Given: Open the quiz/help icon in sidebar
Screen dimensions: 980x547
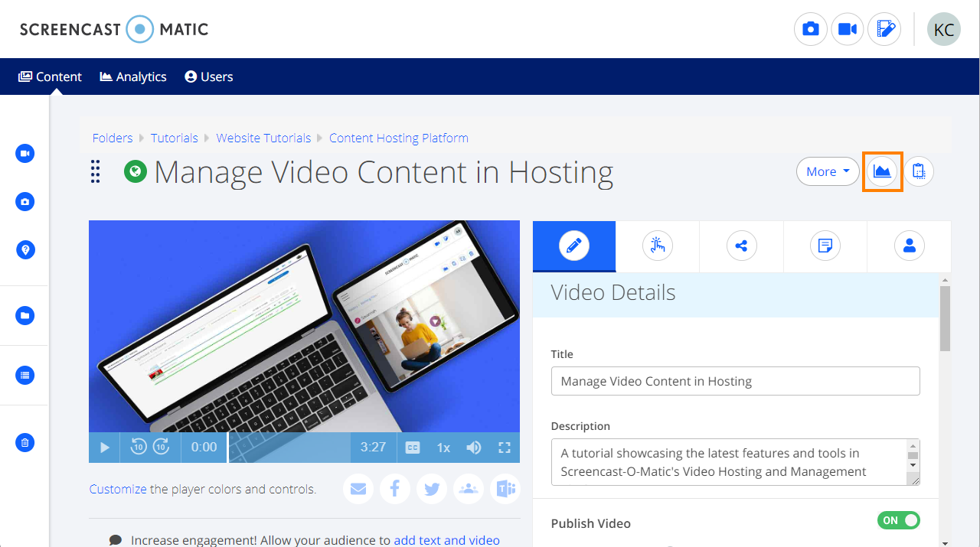Looking at the screenshot, I should (25, 249).
